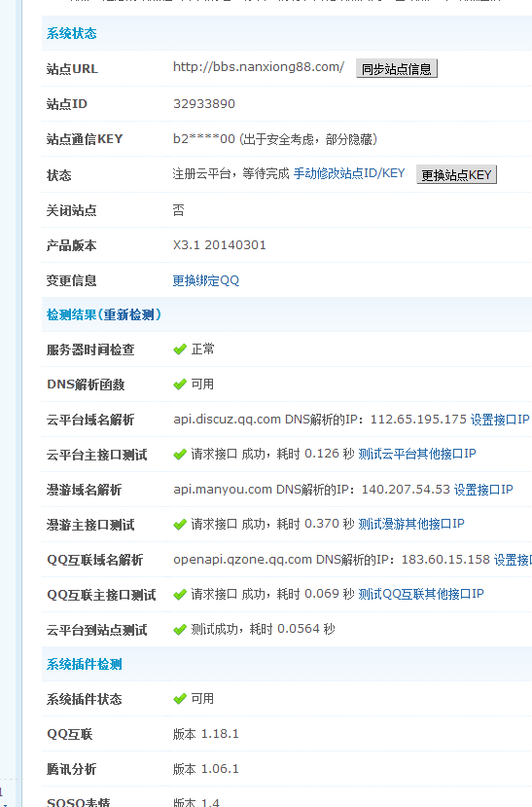Viewport: 532px width, 807px height.
Task: Click product version X3.1 20140301
Action: [x=220, y=245]
